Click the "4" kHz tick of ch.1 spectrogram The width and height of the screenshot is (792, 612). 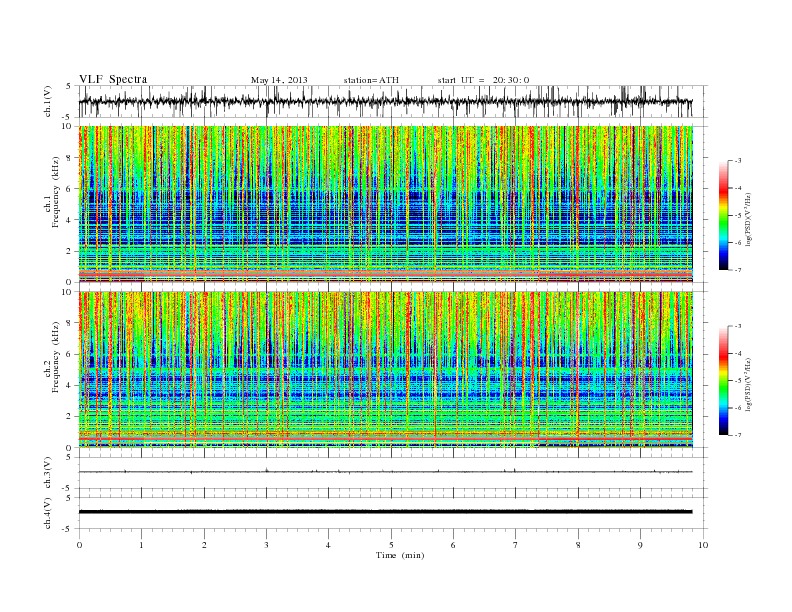[69, 220]
